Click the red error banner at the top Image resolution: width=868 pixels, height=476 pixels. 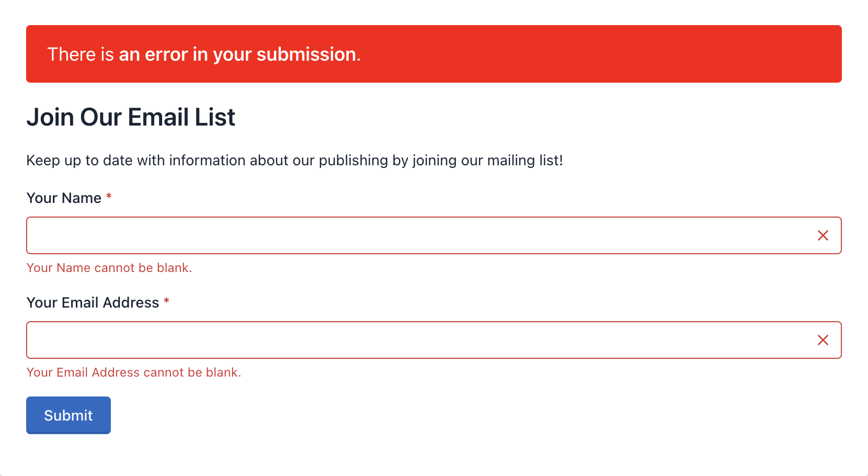[x=434, y=53]
